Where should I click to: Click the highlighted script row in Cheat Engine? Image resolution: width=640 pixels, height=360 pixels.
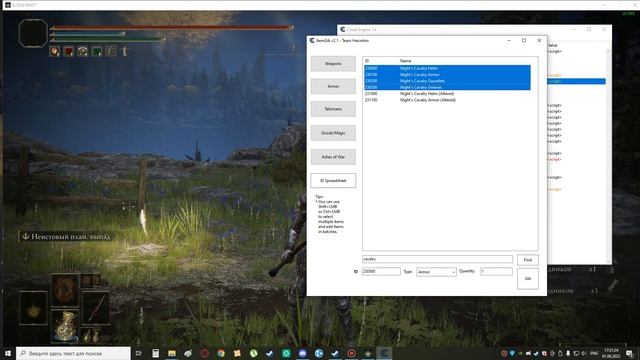[x=576, y=81]
